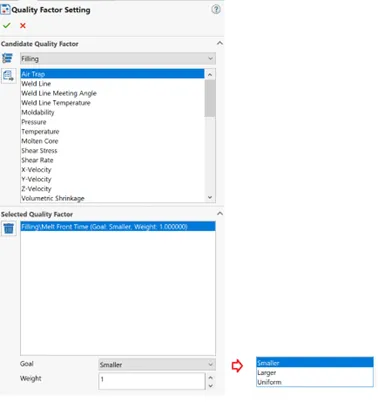Screen dimensions: 378x402
Task: Select Molten Core in candidate list
Action: pos(112,141)
